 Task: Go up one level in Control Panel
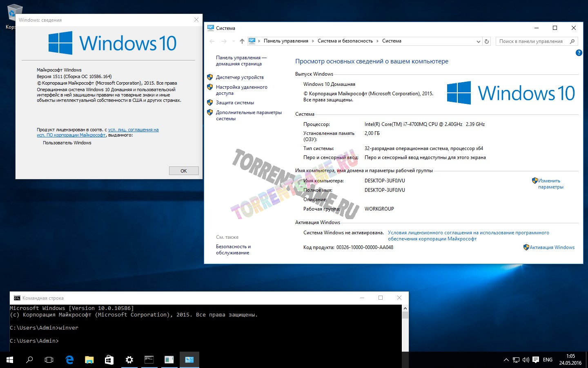242,41
